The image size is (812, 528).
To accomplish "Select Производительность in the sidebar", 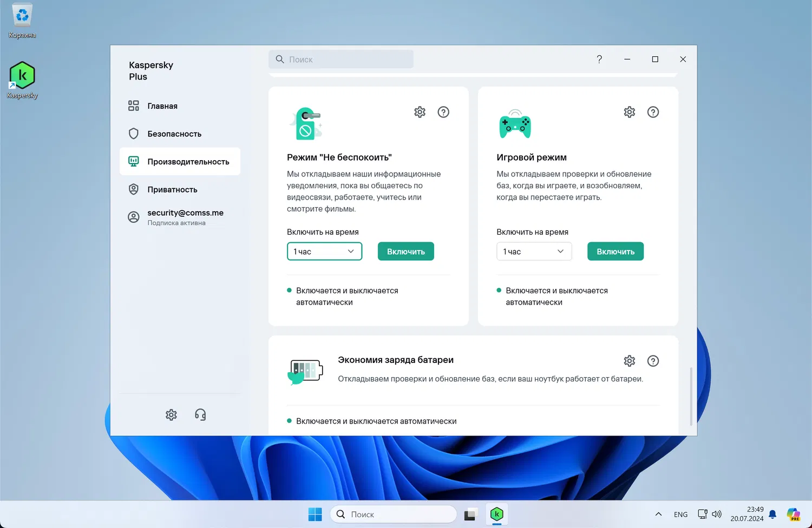I will tap(180, 161).
